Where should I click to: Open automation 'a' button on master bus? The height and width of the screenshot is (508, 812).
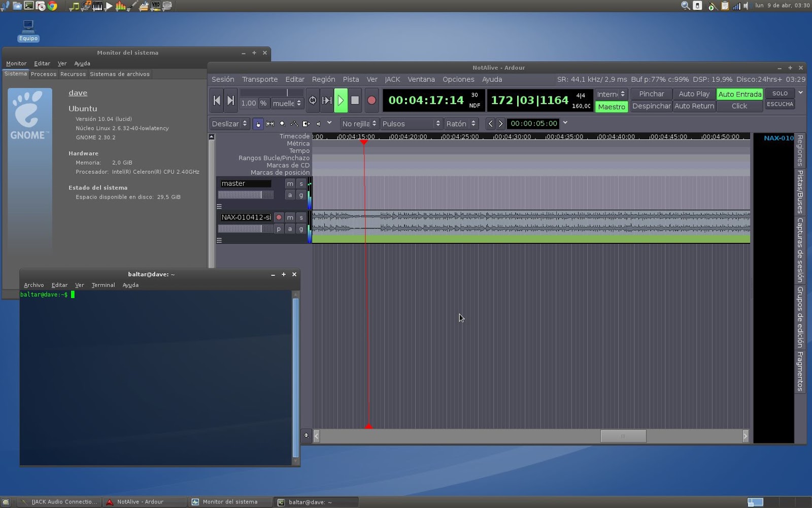(290, 195)
